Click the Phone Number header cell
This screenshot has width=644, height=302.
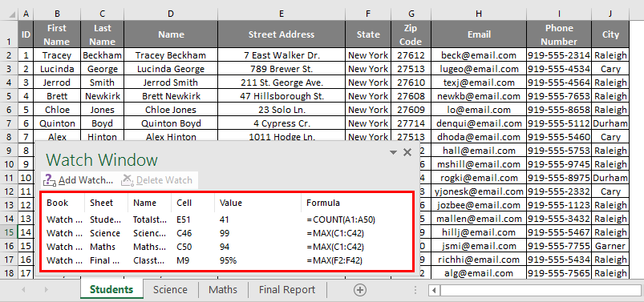(559, 34)
